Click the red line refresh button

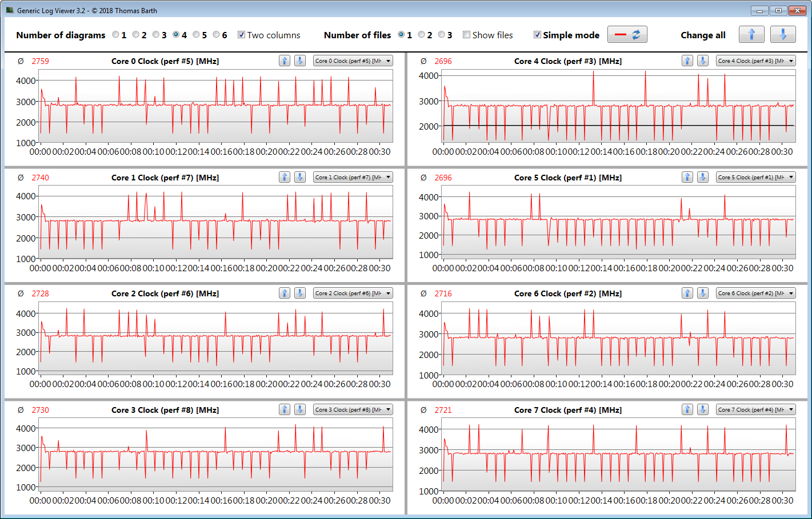coord(627,34)
